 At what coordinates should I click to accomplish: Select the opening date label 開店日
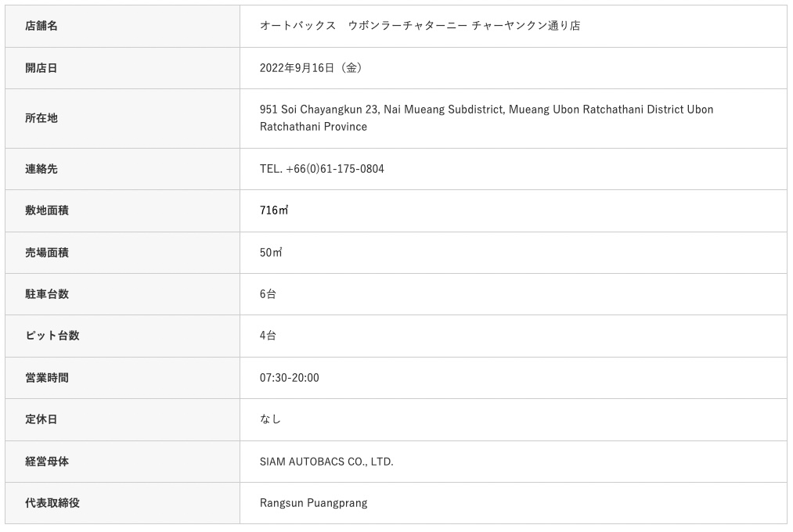coord(41,68)
